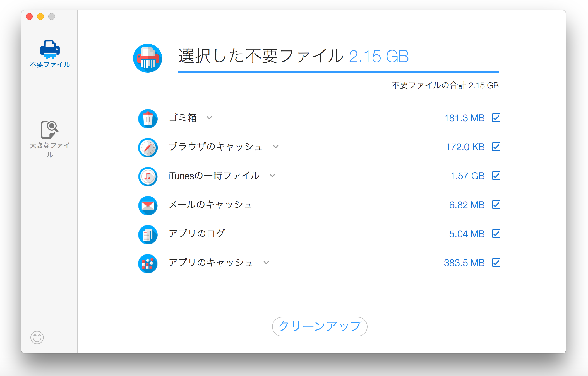Expand the ゴミ箱 chevron
This screenshot has height=376, width=588.
[209, 118]
